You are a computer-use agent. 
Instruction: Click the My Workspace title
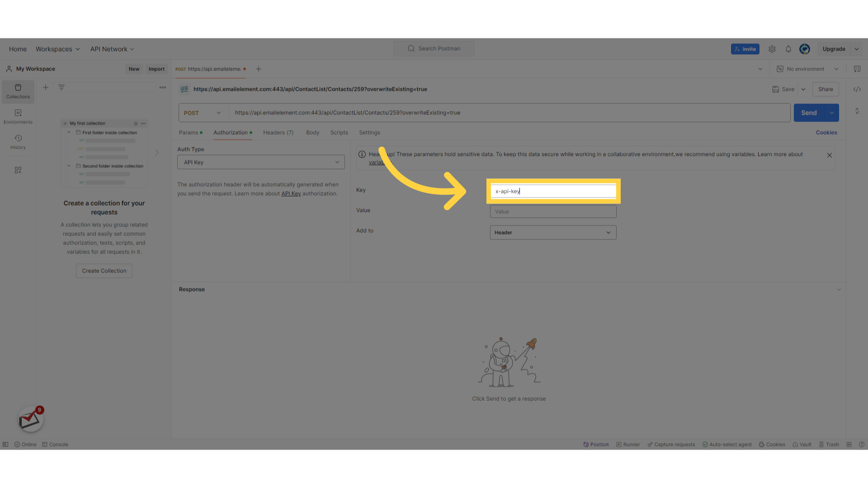(36, 69)
